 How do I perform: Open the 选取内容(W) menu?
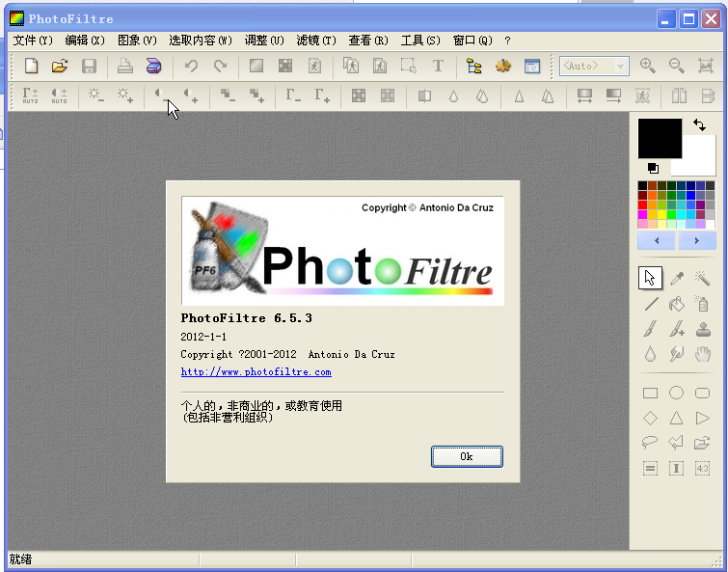click(201, 41)
